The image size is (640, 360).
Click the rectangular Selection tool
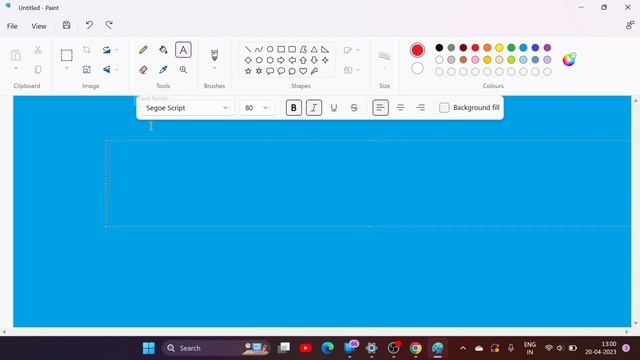(x=67, y=55)
